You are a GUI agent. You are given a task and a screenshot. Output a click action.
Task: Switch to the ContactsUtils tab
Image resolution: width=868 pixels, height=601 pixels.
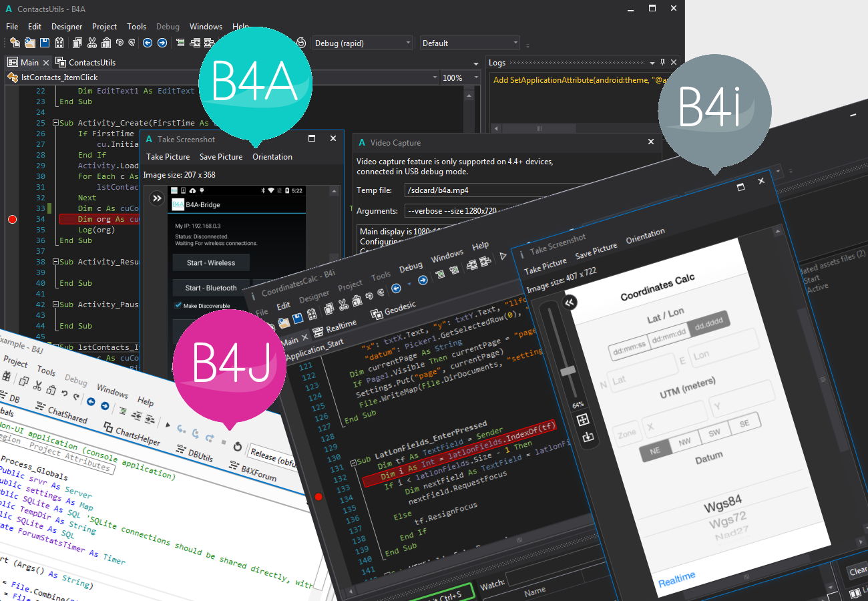[86, 62]
